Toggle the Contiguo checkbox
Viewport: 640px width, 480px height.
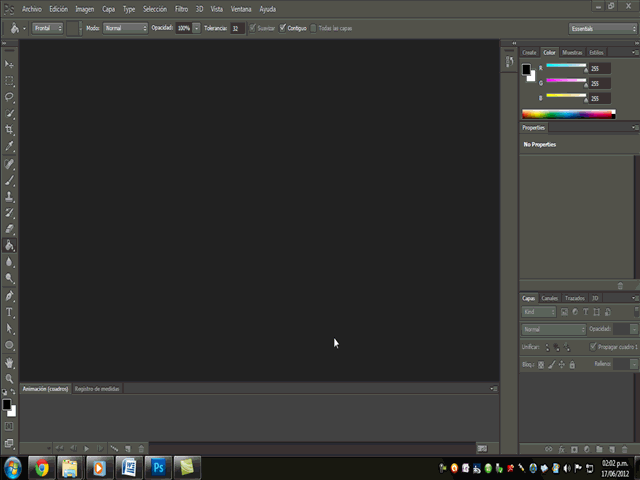(282, 28)
